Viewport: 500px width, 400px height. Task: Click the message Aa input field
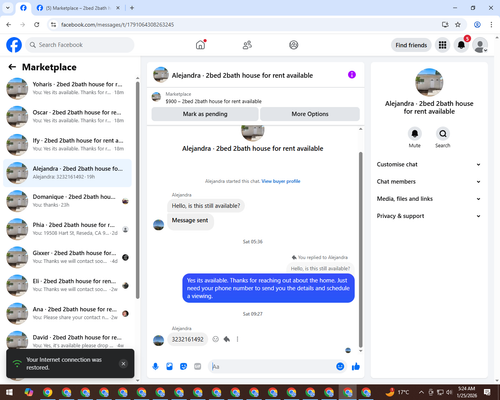pyautogui.click(x=272, y=367)
